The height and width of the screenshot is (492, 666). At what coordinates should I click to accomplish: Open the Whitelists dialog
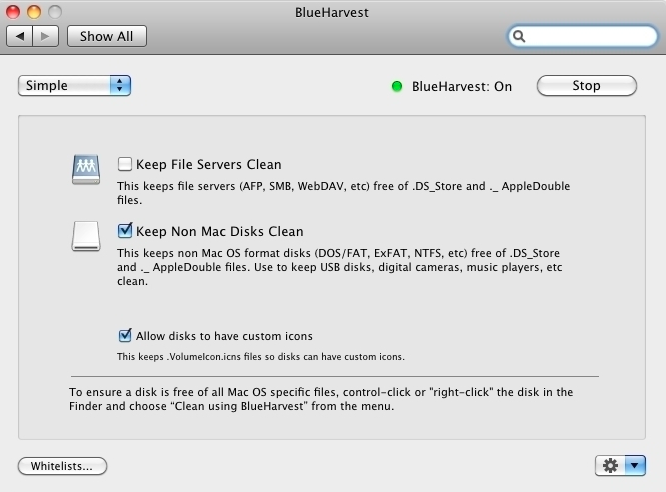click(62, 466)
